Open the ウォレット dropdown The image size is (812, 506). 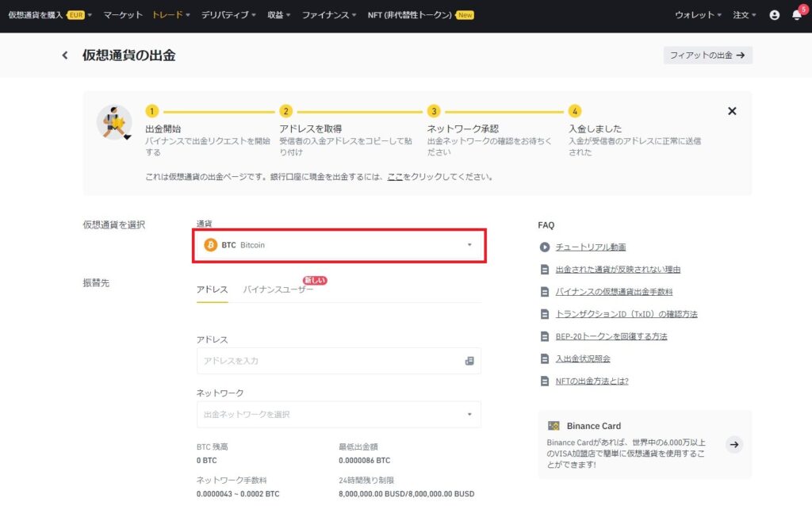pyautogui.click(x=698, y=15)
